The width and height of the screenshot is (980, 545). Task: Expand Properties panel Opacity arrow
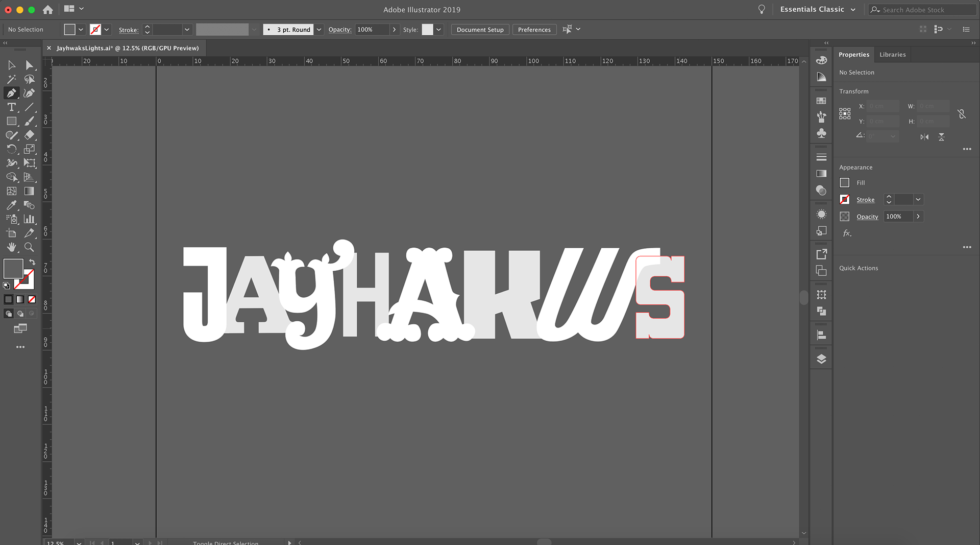918,217
